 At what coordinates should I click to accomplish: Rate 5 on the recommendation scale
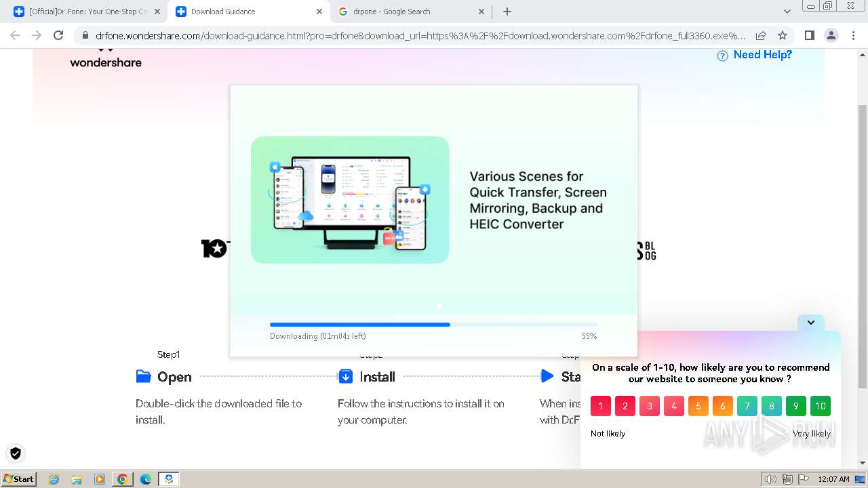698,406
